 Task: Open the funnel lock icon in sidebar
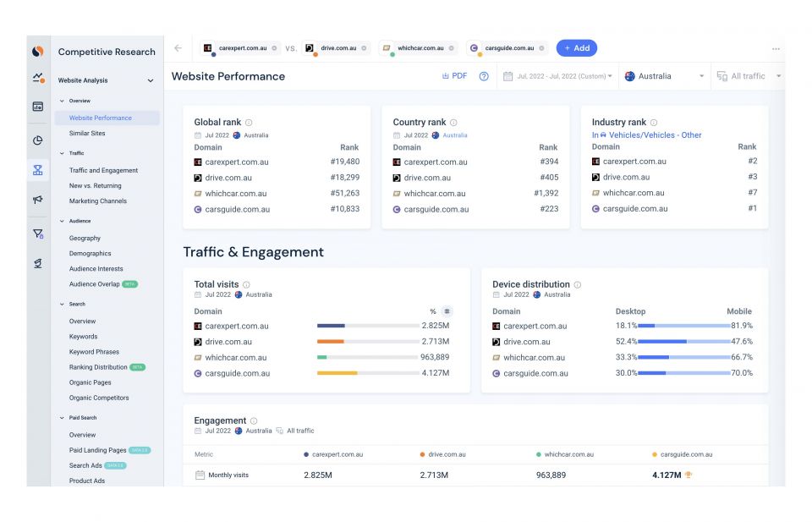click(x=38, y=234)
